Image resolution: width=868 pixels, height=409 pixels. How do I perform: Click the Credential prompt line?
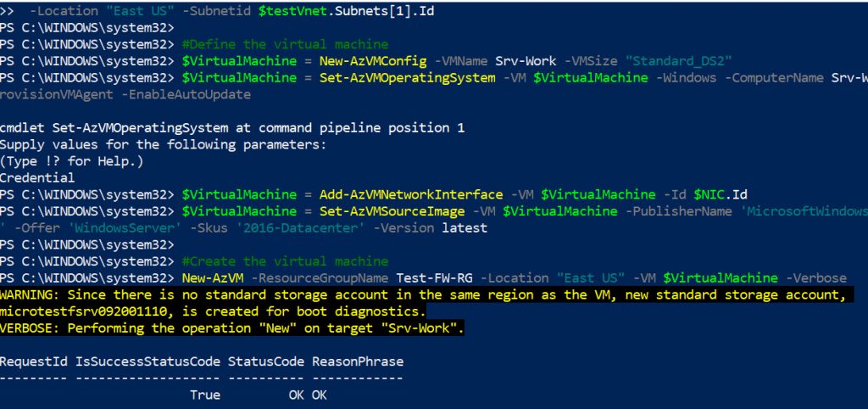pos(37,178)
